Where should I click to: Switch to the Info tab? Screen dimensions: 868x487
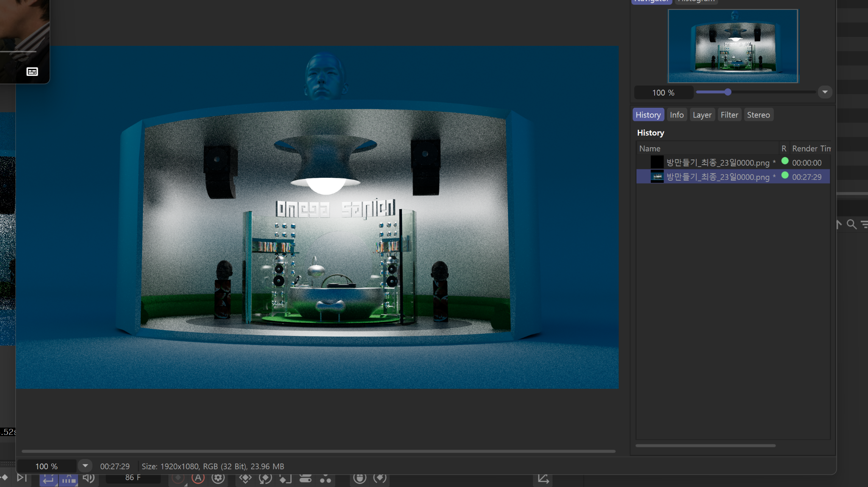[x=677, y=115]
